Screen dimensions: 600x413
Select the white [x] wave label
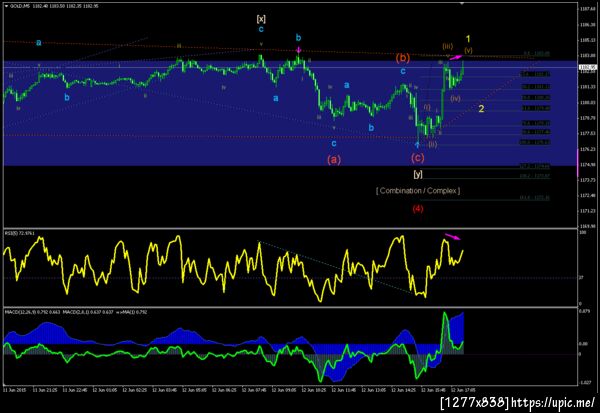pyautogui.click(x=261, y=19)
